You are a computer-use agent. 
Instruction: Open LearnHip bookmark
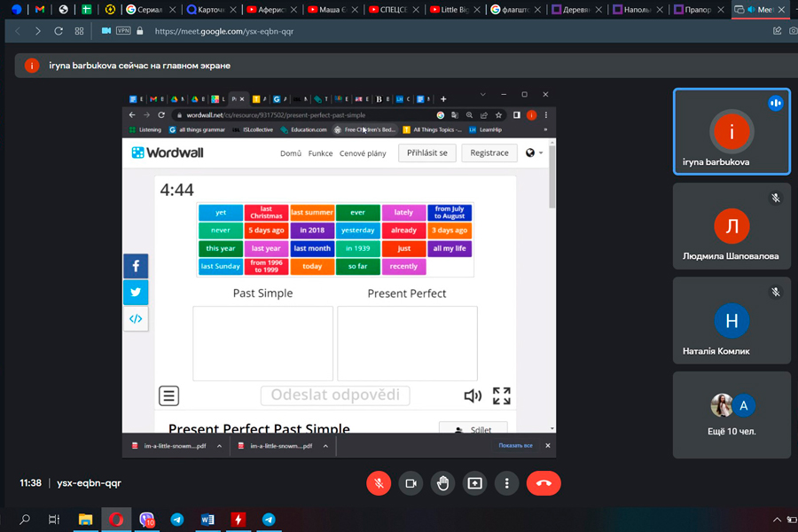pos(486,129)
